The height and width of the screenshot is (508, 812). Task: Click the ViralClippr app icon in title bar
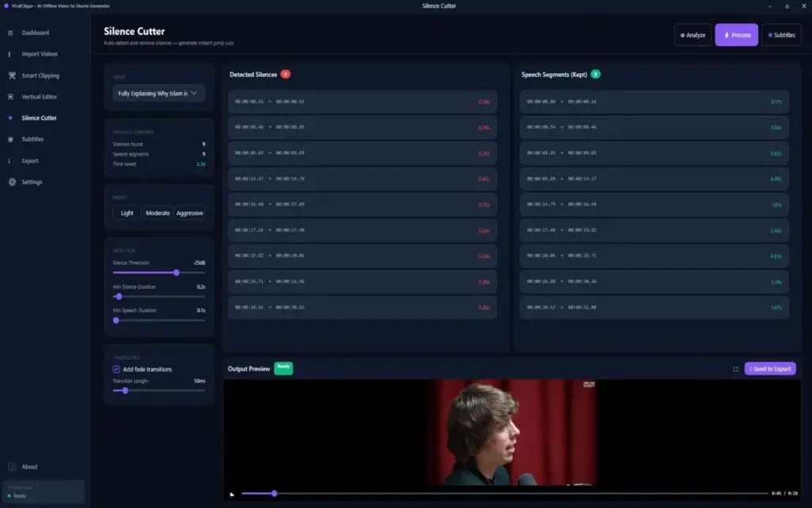(6, 6)
